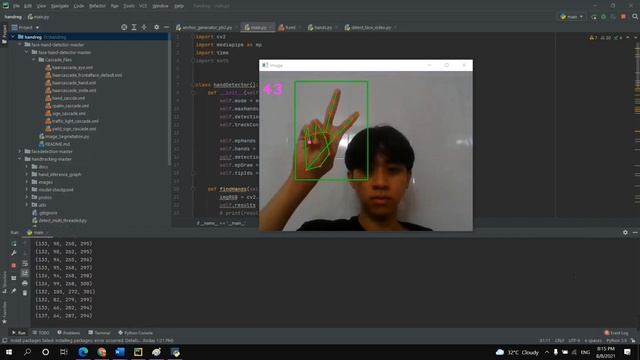Open the Window menu
The width and height of the screenshot is (640, 360).
pyautogui.click(x=160, y=6)
